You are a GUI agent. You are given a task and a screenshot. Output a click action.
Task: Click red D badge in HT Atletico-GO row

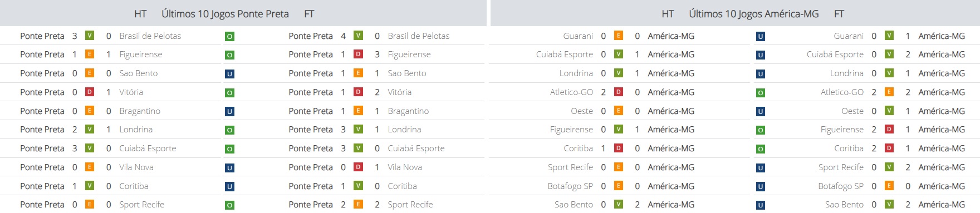tap(618, 92)
